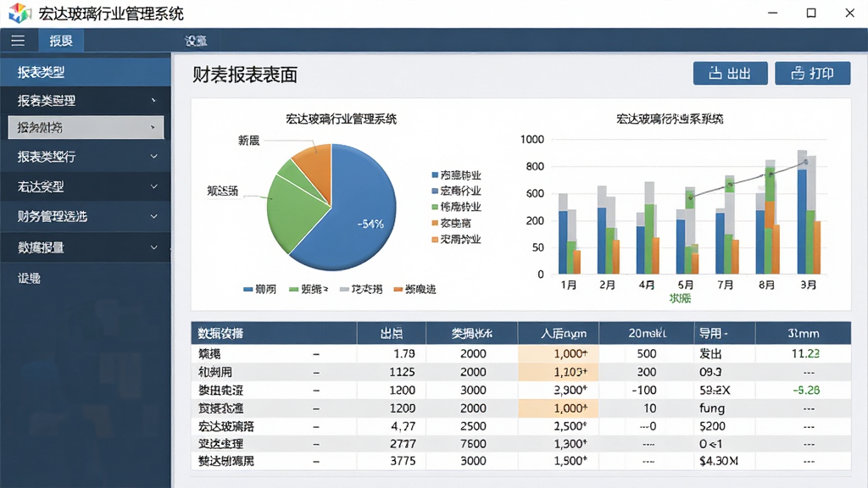The image size is (868, 488).
Task: Click table cell with value 1125
Action: (402, 372)
